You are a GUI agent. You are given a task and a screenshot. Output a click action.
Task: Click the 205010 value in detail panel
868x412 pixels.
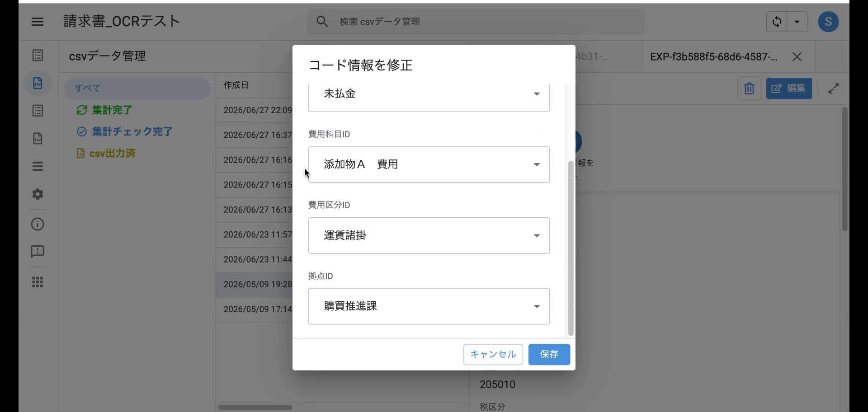tap(497, 384)
